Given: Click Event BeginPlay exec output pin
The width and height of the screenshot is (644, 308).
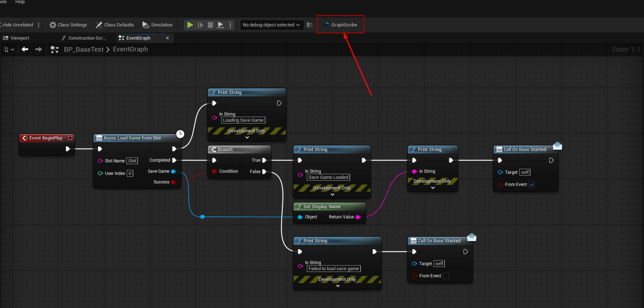Looking at the screenshot, I should [x=68, y=149].
